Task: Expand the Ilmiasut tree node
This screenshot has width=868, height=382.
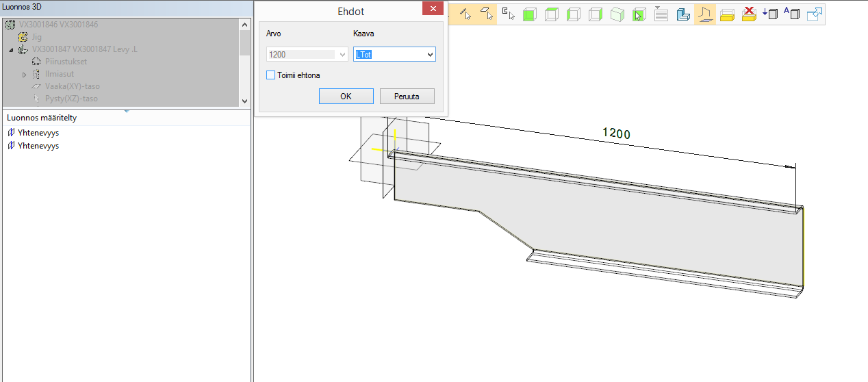Action: click(25, 74)
